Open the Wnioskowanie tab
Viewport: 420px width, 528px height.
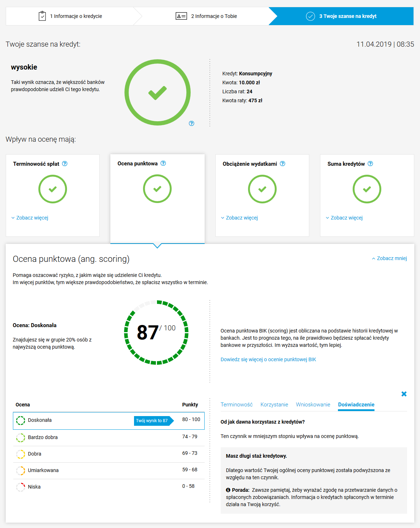[313, 405]
